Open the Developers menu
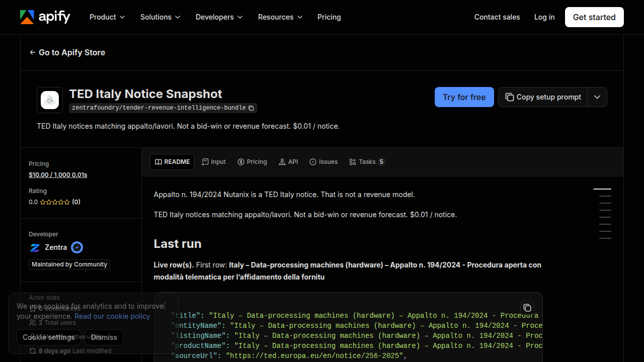Screen dimensions: 644x362 coord(219,17)
